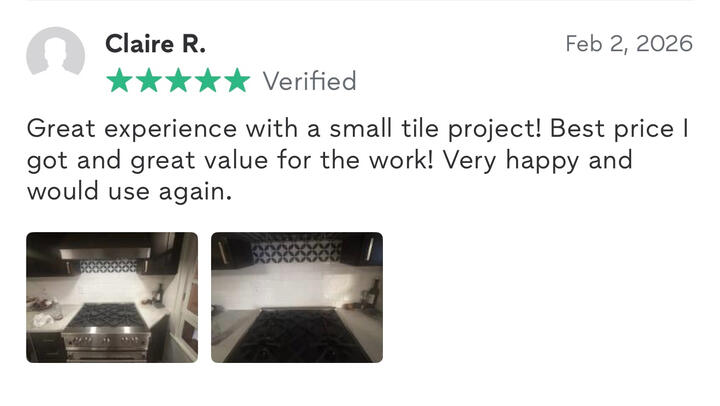Screen dimensions: 720x406
Task: Click the review text first line
Action: click(358, 129)
